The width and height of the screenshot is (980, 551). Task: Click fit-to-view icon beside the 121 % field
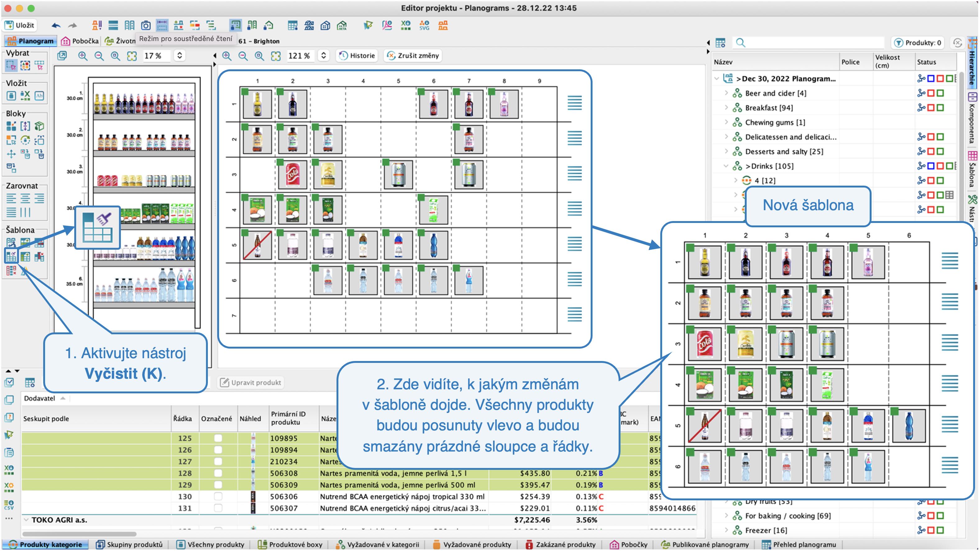[x=276, y=56]
